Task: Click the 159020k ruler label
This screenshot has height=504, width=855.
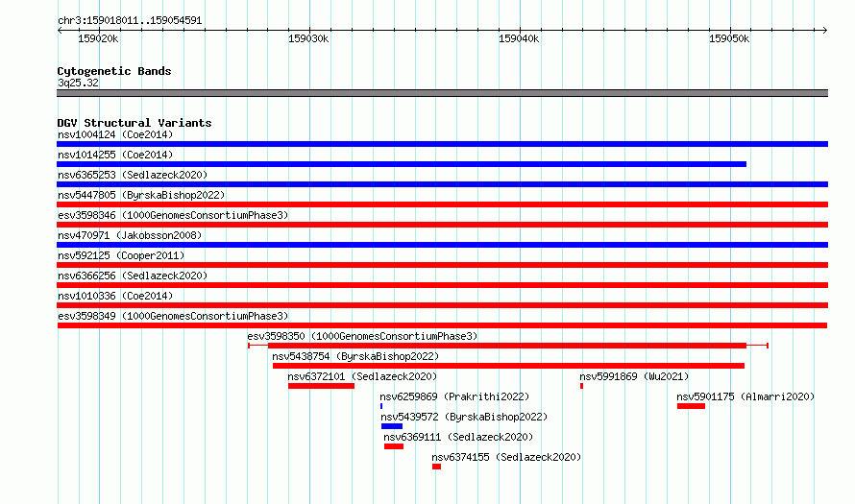Action: coord(98,38)
